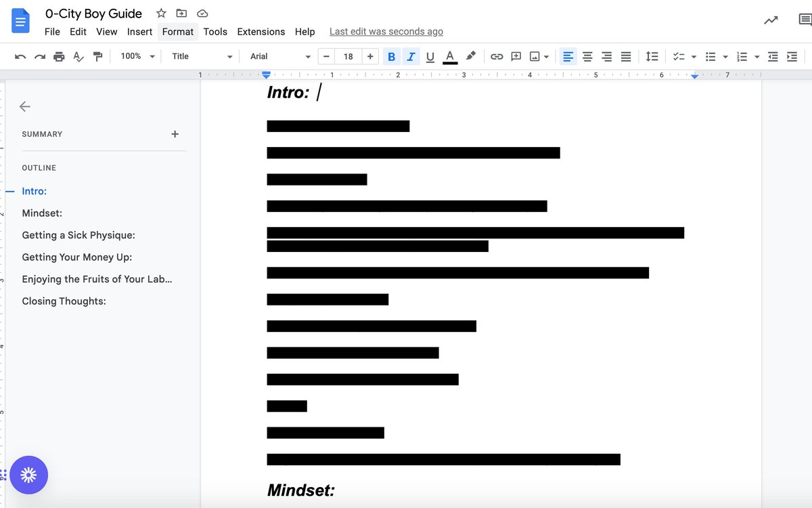Check the cloud document status icon

point(202,13)
